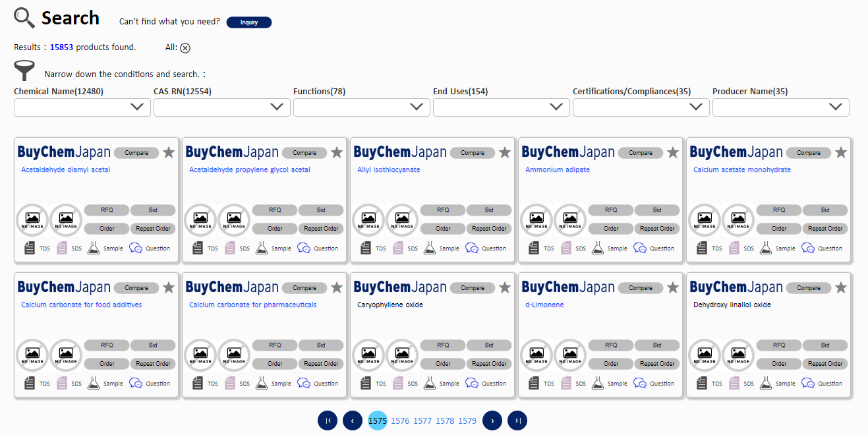Open Acetaldehyde diamyl acetal product link

[x=66, y=169]
